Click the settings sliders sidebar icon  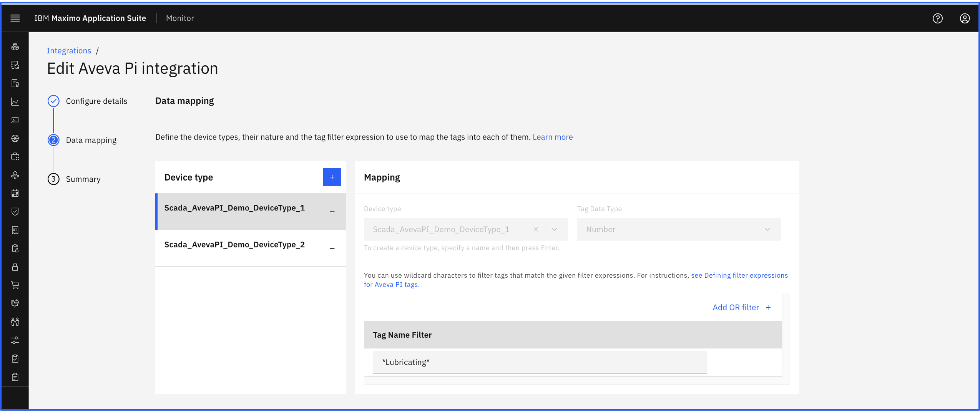coord(15,340)
